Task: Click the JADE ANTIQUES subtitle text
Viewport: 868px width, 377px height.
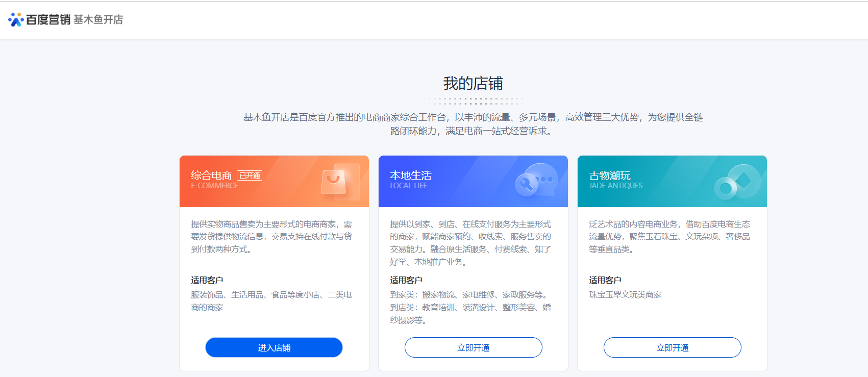Action: pos(615,186)
